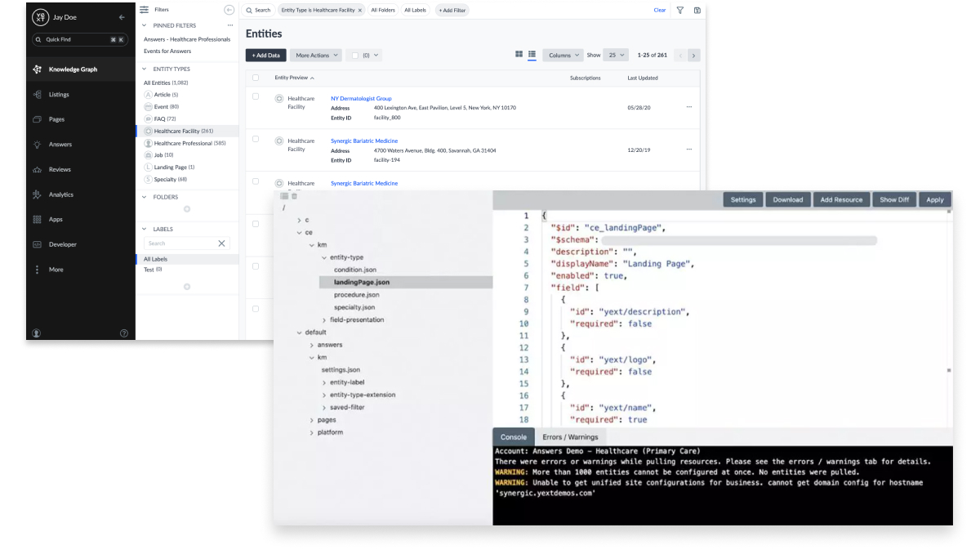The image size is (980, 554).
Task: Add a label with the plus under Labels
Action: click(x=187, y=287)
